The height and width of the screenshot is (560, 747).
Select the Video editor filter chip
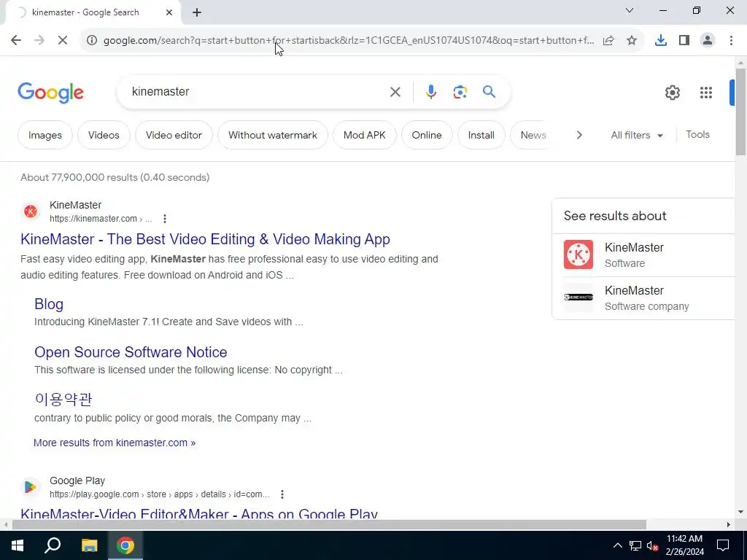click(174, 135)
